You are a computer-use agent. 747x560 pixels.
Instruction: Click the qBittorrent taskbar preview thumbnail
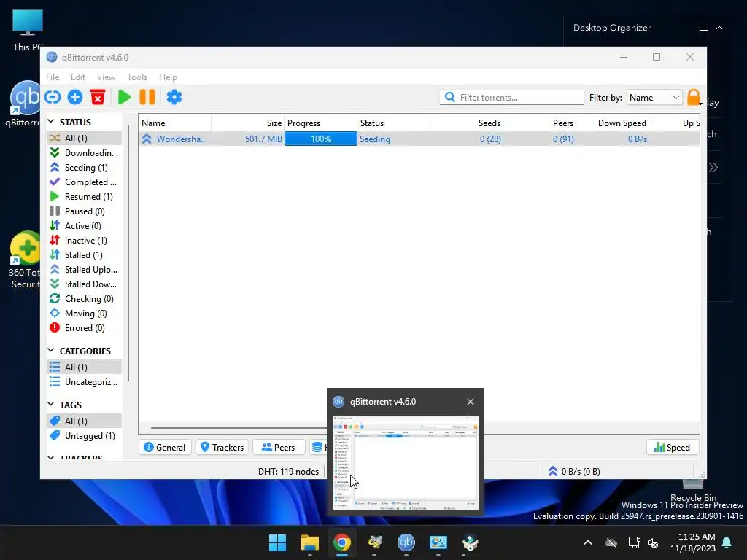tap(406, 463)
